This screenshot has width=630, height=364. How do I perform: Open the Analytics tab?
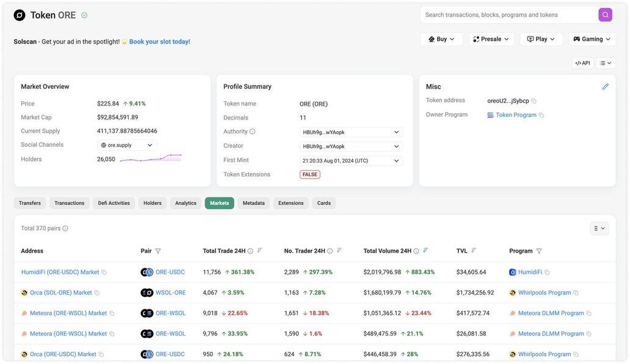pos(186,203)
